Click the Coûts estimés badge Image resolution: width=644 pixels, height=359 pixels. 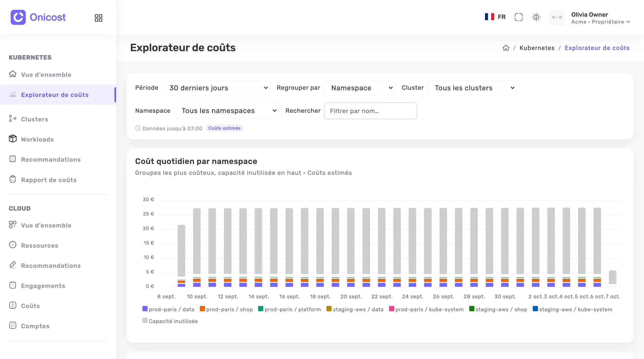click(x=225, y=128)
